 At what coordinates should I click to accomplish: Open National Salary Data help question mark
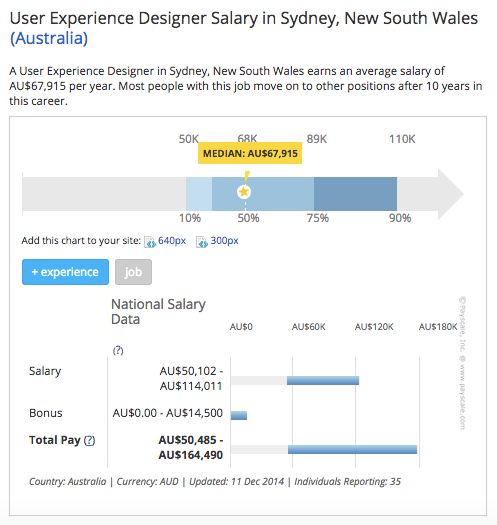click(118, 351)
